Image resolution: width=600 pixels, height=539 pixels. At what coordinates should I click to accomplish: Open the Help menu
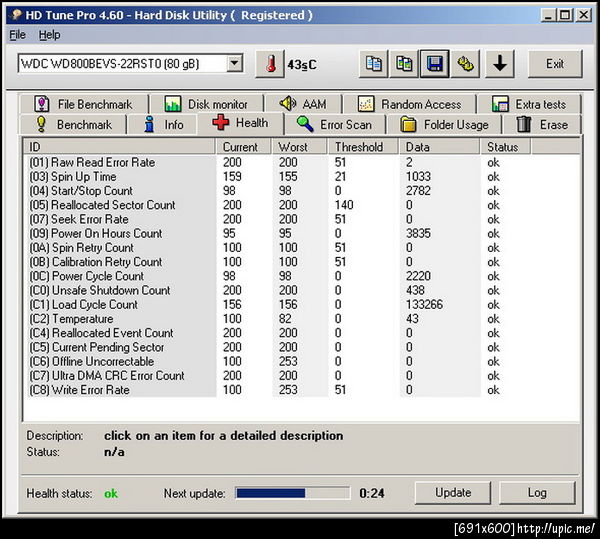(x=49, y=35)
